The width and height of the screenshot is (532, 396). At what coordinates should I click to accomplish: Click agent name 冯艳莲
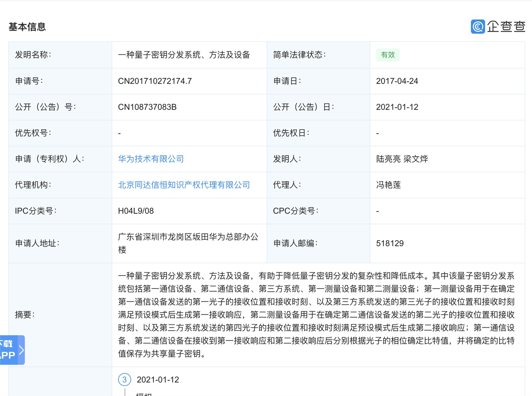point(388,185)
